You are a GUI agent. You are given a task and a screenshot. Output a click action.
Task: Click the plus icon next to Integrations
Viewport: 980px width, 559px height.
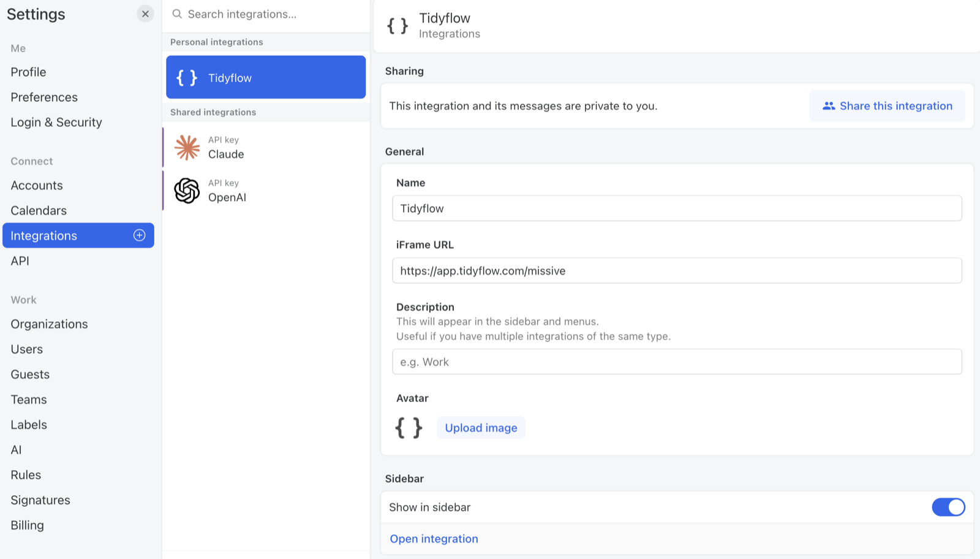tap(140, 235)
